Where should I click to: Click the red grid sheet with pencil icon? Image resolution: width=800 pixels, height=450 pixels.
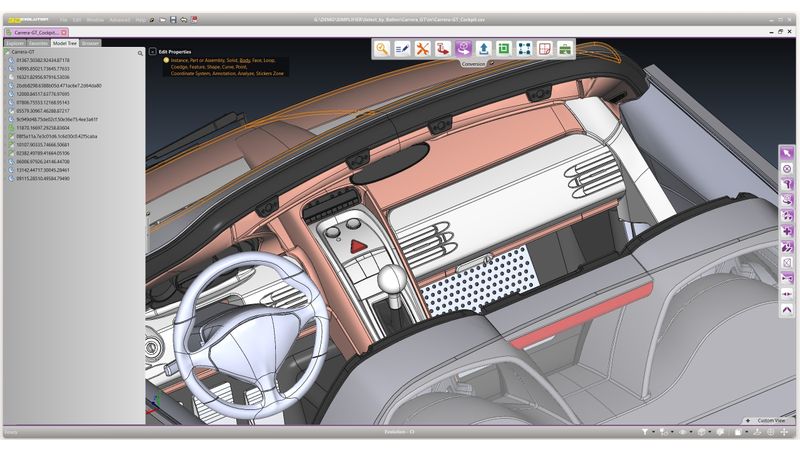545,48
